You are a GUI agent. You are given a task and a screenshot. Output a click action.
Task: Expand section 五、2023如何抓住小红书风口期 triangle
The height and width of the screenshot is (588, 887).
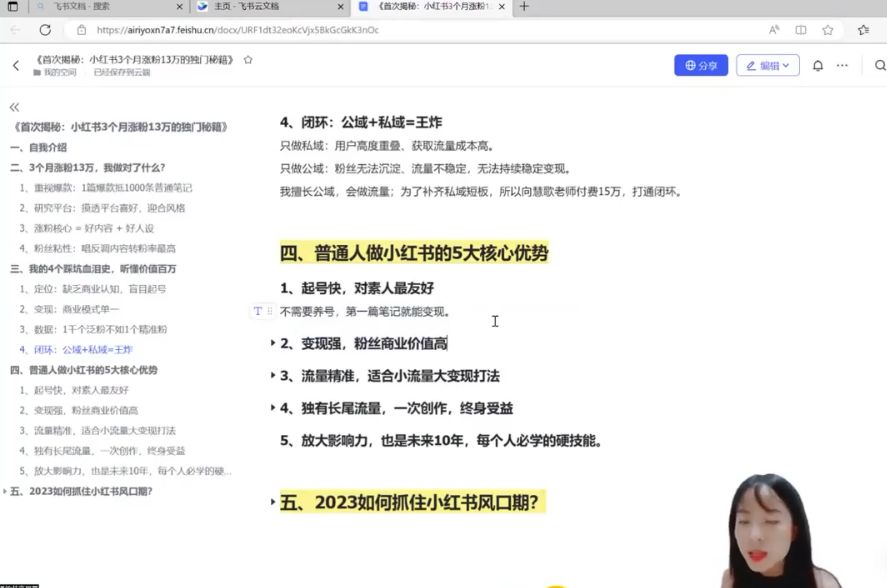click(x=273, y=501)
